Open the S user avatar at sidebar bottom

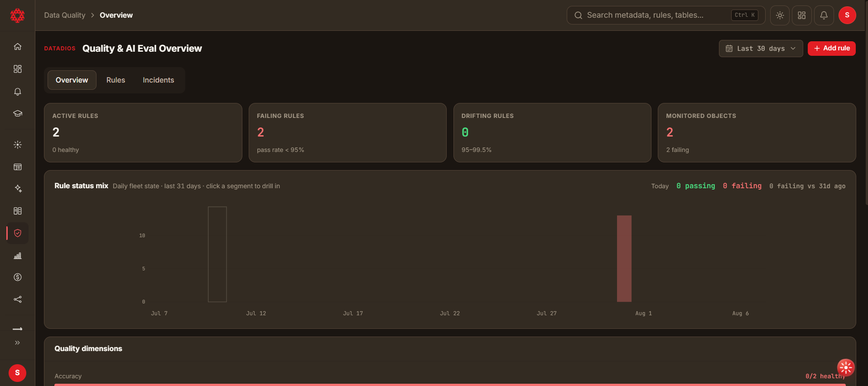18,373
